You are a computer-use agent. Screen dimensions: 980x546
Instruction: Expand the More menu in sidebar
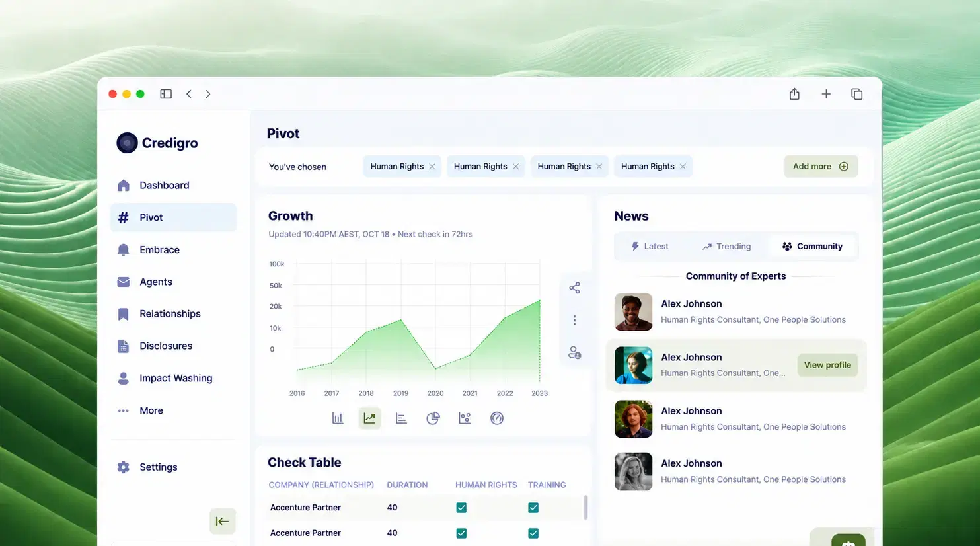(x=173, y=410)
